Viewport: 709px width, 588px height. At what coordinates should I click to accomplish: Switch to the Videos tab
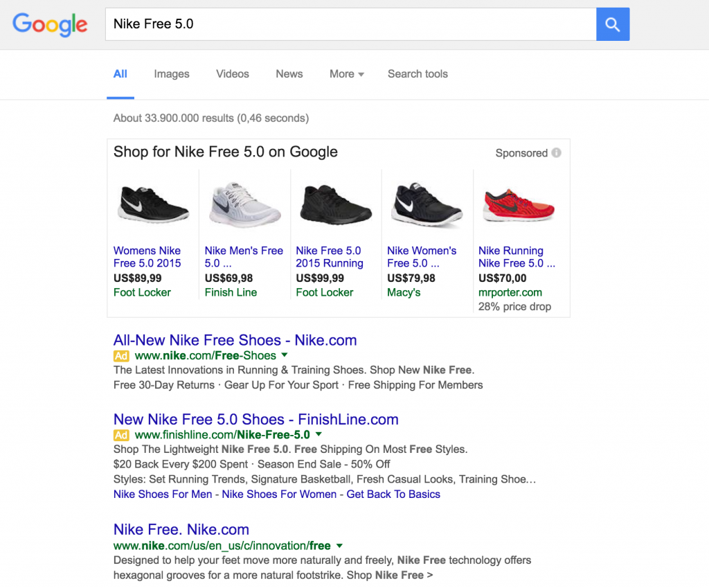[233, 73]
